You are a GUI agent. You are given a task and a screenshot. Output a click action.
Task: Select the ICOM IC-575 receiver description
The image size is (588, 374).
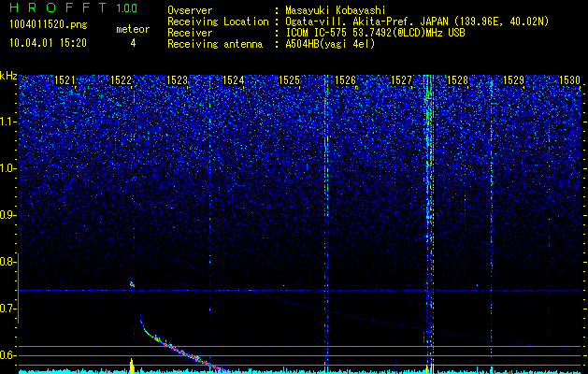[x=375, y=33]
